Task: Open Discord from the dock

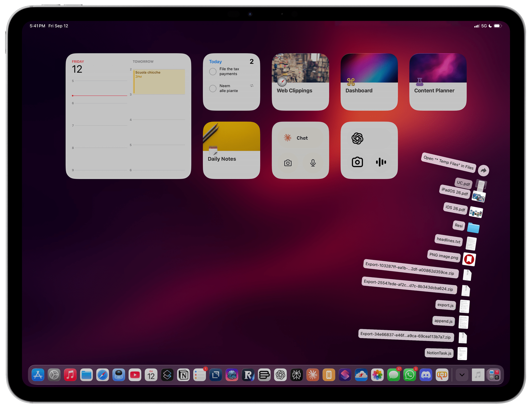Action: point(426,375)
